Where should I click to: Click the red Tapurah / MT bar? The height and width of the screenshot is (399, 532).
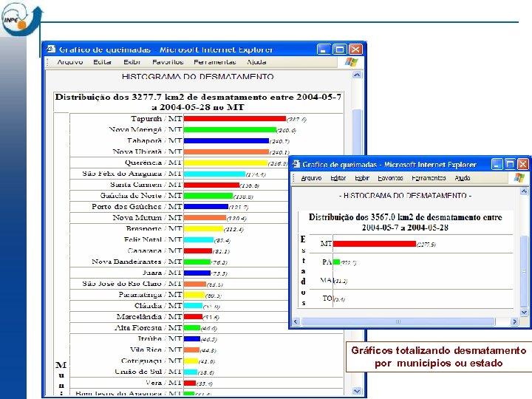pos(235,119)
